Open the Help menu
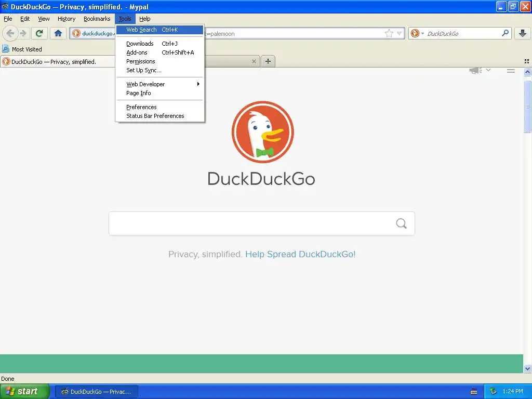This screenshot has height=399, width=532. point(145,19)
